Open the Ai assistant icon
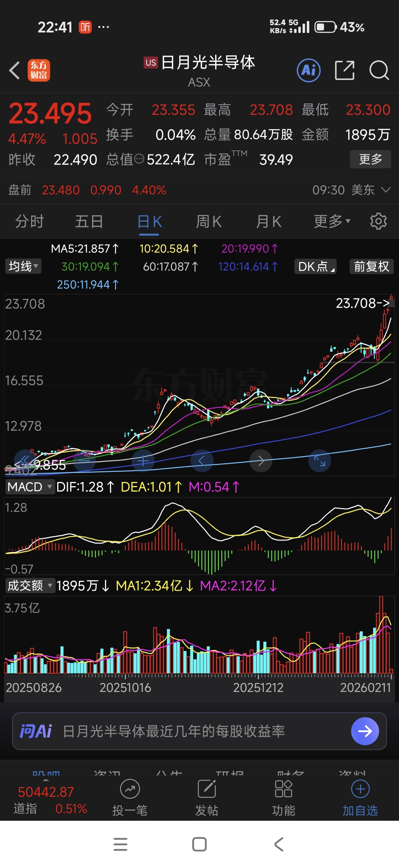Screen dimensions: 399x868 [309, 71]
